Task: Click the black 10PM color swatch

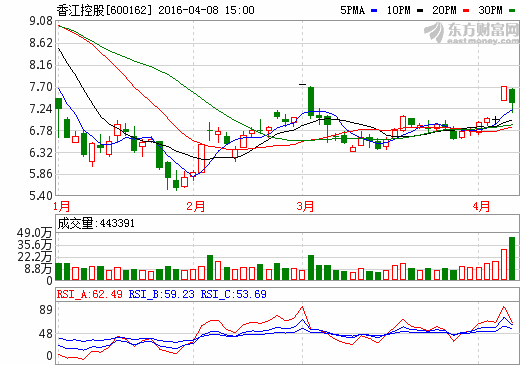Action: pyautogui.click(x=420, y=11)
